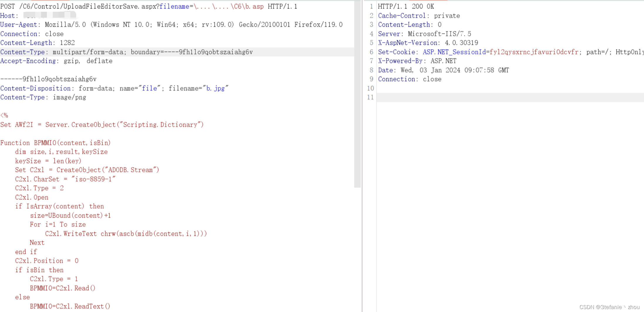
Task: Click the 'HTTP/1.1 200 OK' response status line
Action: click(x=406, y=6)
